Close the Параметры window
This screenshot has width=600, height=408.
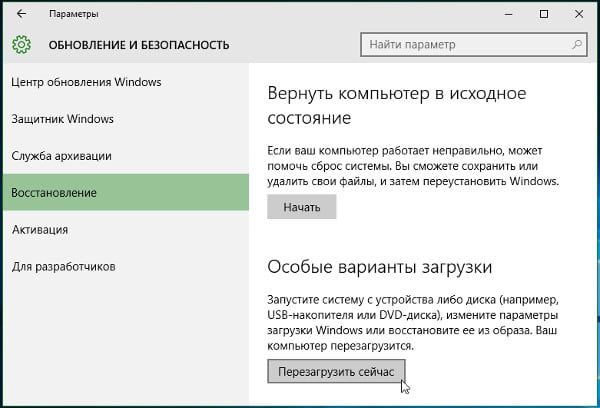pos(579,14)
